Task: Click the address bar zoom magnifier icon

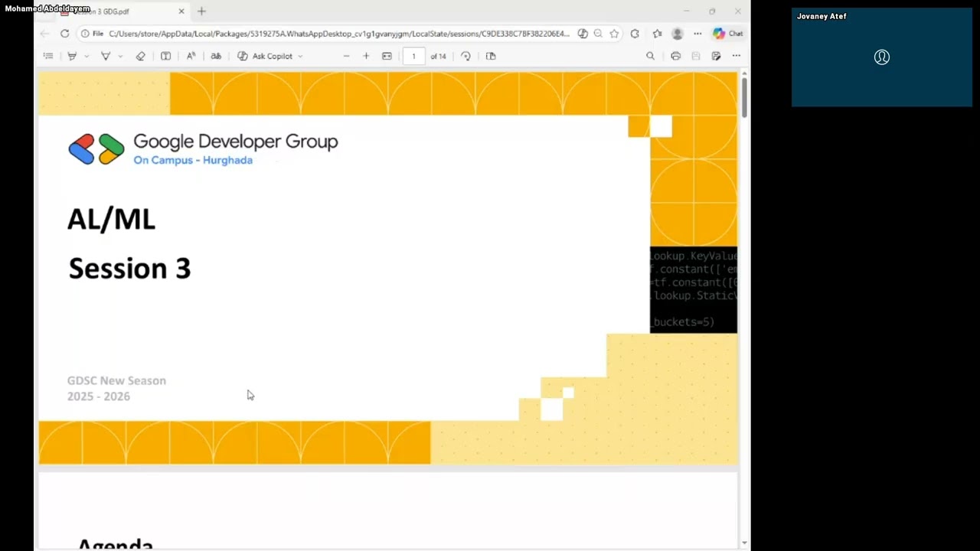Action: 598,34
